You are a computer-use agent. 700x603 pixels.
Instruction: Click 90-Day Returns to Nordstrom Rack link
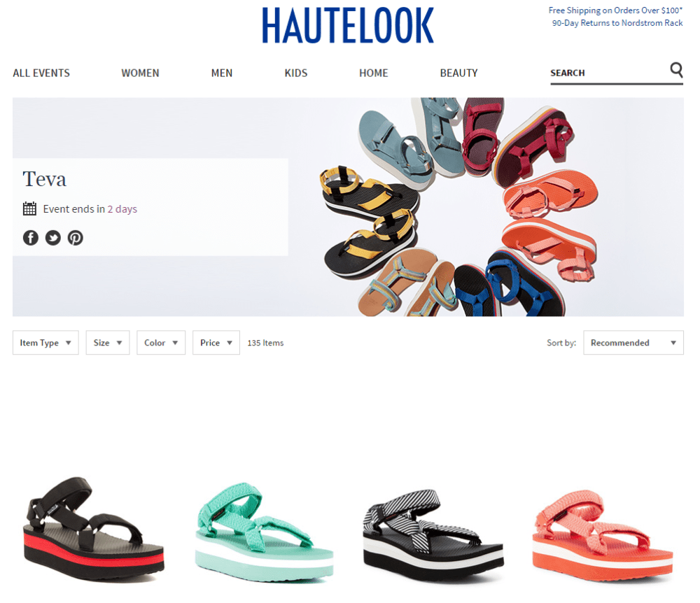pos(617,23)
